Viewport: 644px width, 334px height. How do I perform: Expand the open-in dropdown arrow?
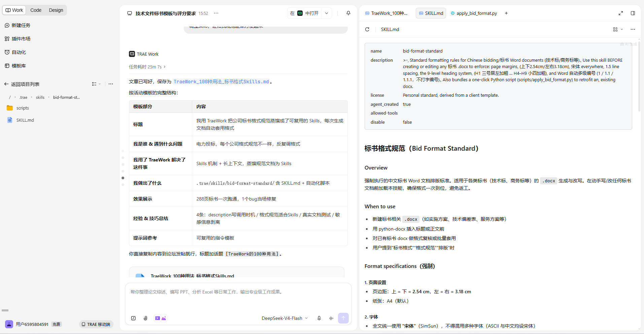pos(327,13)
